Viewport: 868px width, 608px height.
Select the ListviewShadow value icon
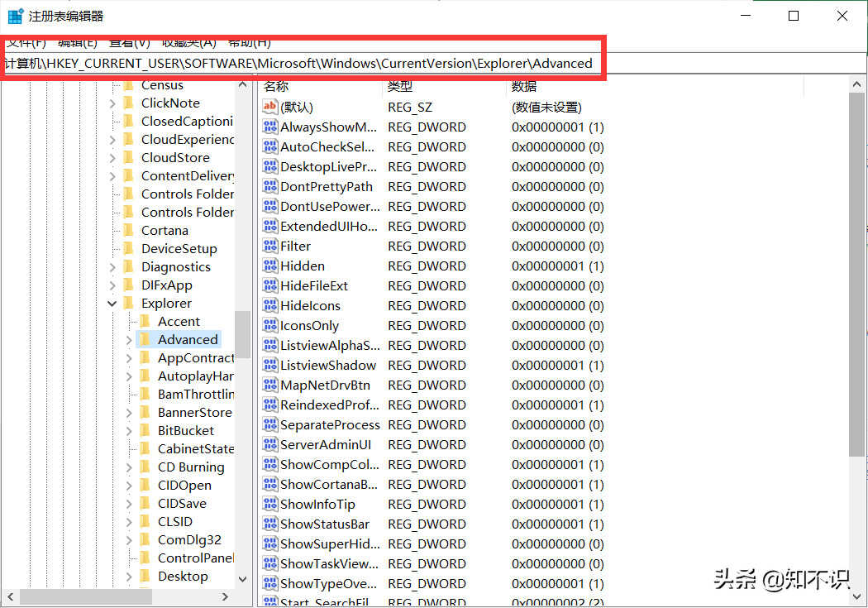270,365
